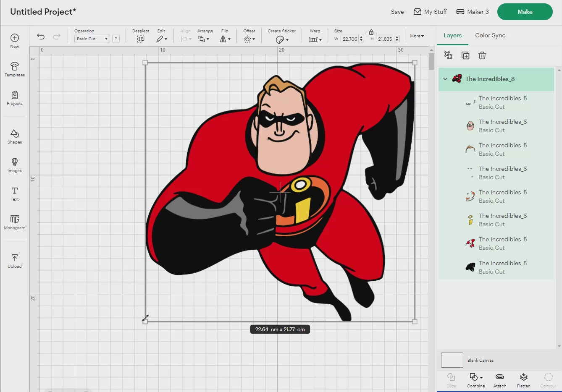The image size is (562, 392).
Task: Click the Operation help question mark
Action: click(x=116, y=39)
